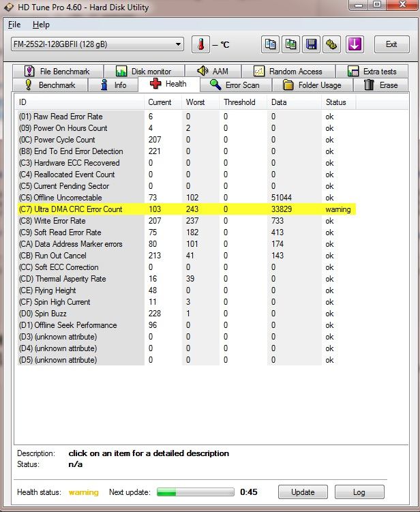This screenshot has width=420, height=512.
Task: Click the Health status warning text
Action: click(84, 492)
